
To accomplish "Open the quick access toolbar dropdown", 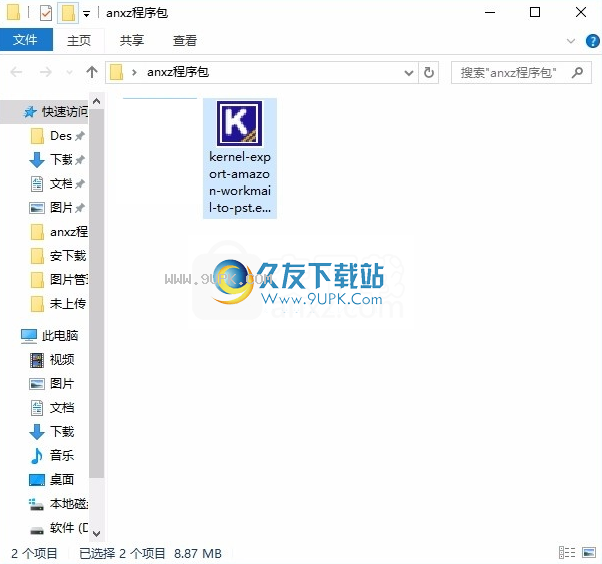I will (x=87, y=14).
